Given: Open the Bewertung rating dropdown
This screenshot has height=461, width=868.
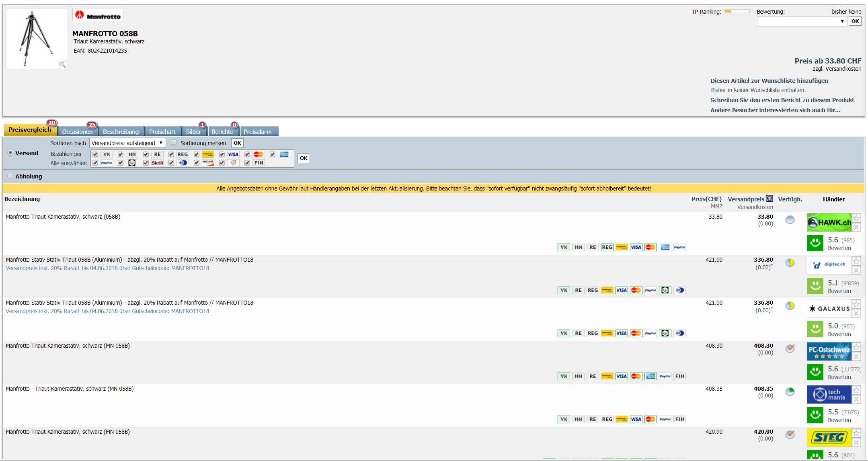Looking at the screenshot, I should [x=802, y=21].
